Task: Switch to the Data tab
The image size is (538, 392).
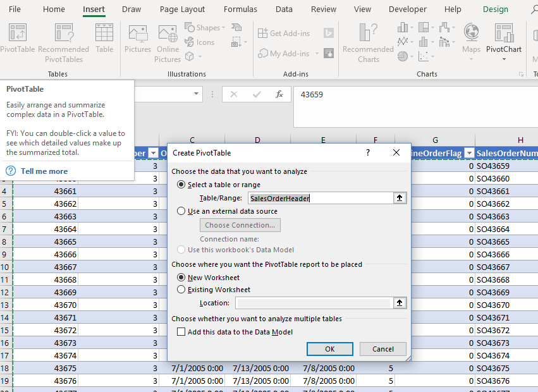Action: click(x=284, y=9)
